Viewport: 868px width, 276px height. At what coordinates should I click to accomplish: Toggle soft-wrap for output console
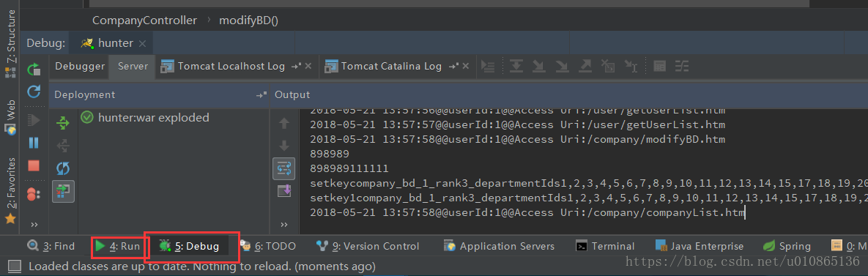284,168
